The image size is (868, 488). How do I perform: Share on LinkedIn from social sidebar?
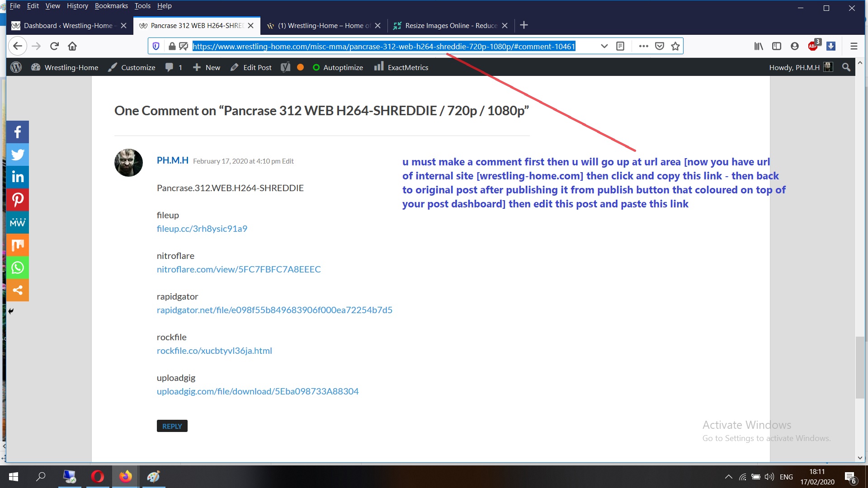pos(18,177)
